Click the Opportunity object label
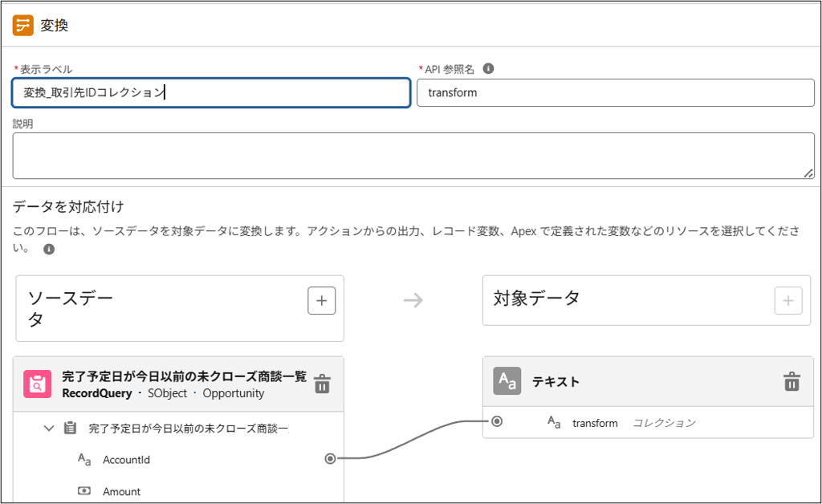Viewport: 822px width, 504px height. (234, 393)
